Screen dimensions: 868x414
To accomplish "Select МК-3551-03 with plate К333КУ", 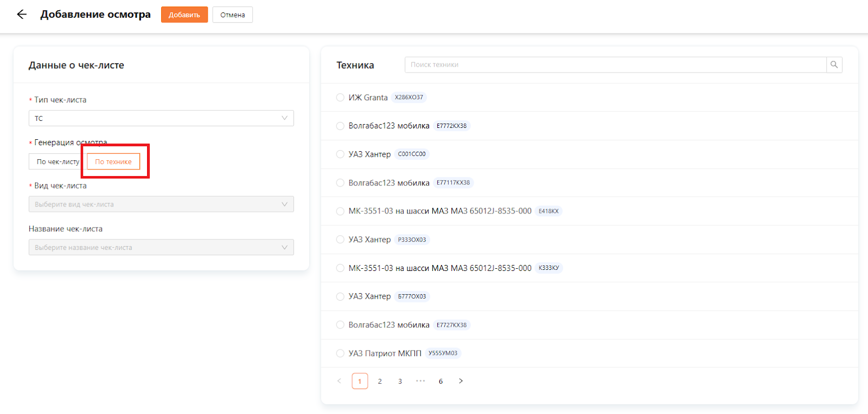I will (340, 268).
